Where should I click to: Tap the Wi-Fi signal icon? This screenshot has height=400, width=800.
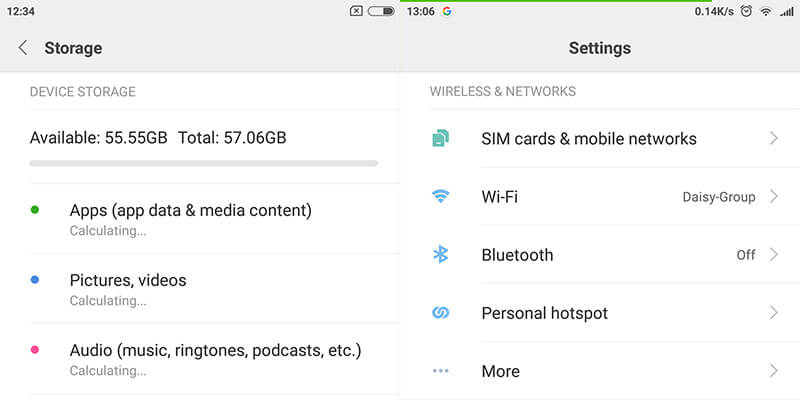[441, 197]
